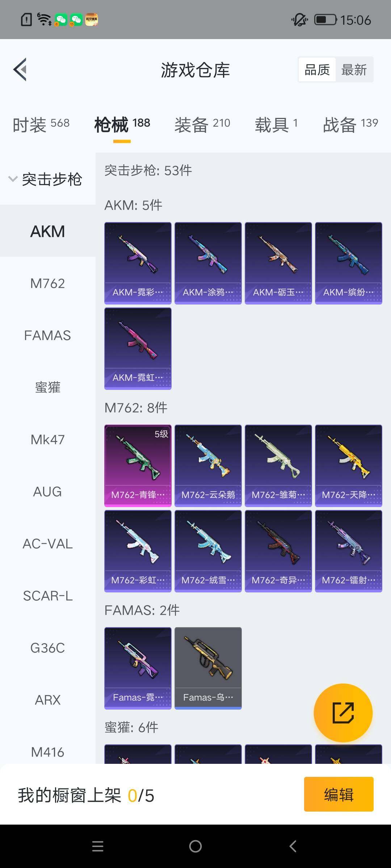Tap the 编辑 button
Image resolution: width=391 pixels, height=868 pixels.
click(339, 794)
